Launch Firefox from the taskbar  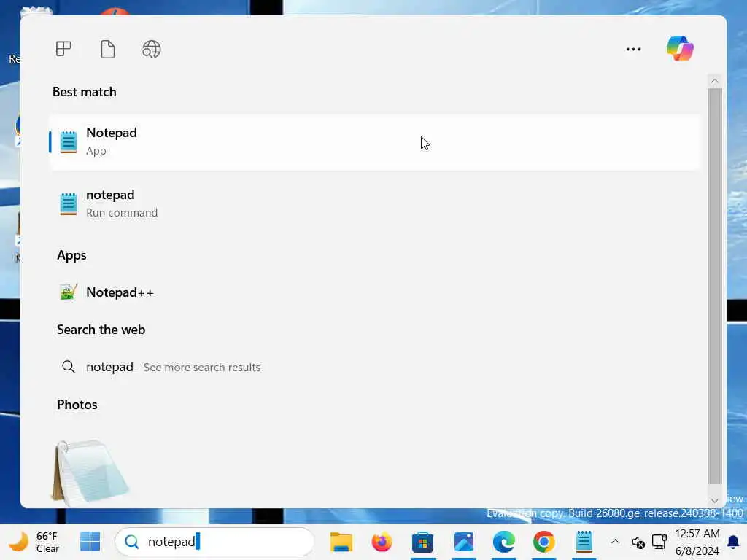point(382,542)
